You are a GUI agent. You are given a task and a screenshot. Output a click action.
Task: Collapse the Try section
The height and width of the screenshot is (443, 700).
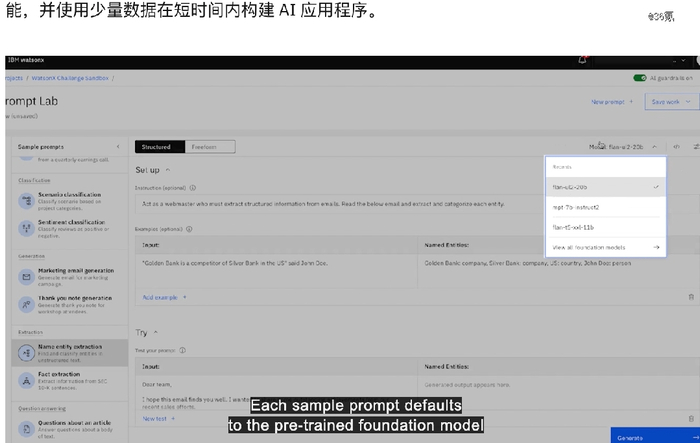point(156,331)
